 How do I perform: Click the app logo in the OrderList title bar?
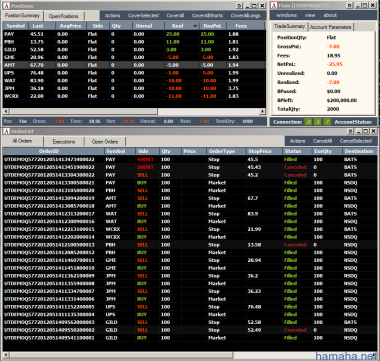7,131
